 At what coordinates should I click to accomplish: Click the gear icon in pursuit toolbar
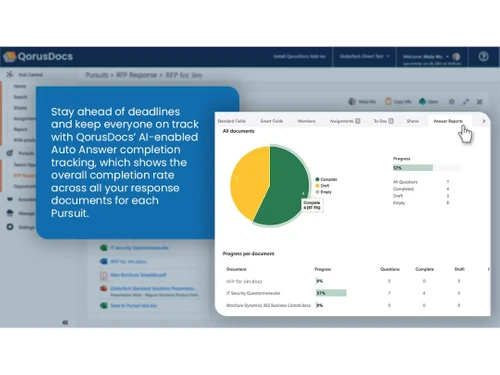coord(451,101)
